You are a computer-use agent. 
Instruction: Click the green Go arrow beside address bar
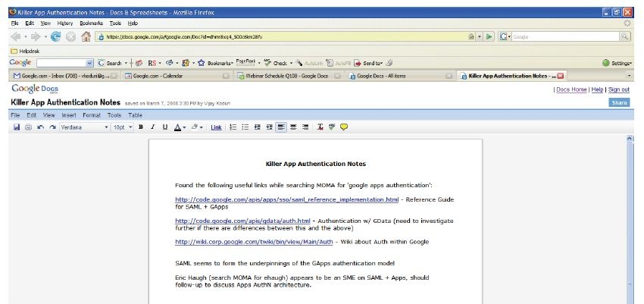tap(489, 37)
